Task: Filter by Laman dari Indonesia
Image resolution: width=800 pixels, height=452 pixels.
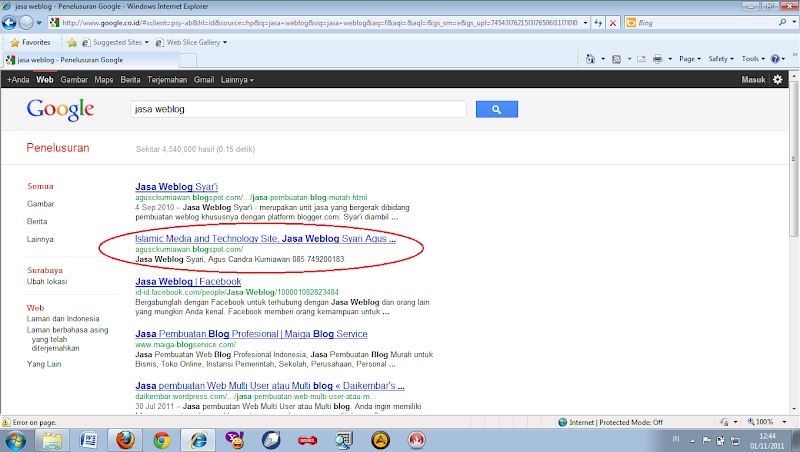Action: pos(63,319)
